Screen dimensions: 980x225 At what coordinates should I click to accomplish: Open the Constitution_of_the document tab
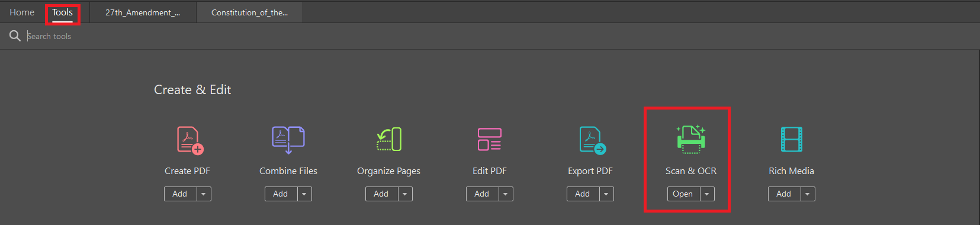pyautogui.click(x=249, y=12)
